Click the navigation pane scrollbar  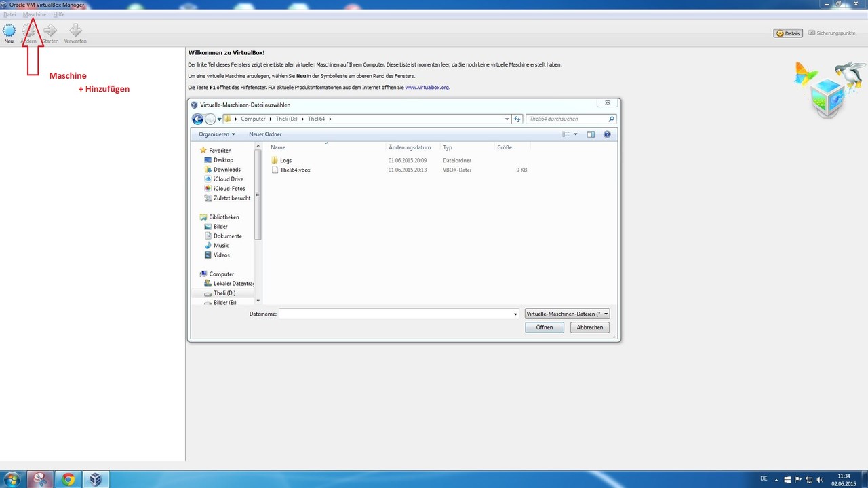point(258,195)
